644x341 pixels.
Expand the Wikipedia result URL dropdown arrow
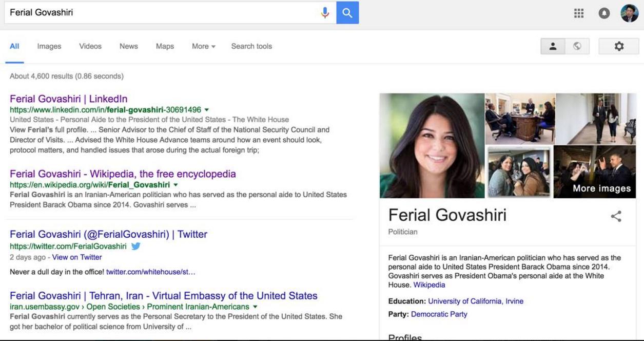[x=175, y=185]
